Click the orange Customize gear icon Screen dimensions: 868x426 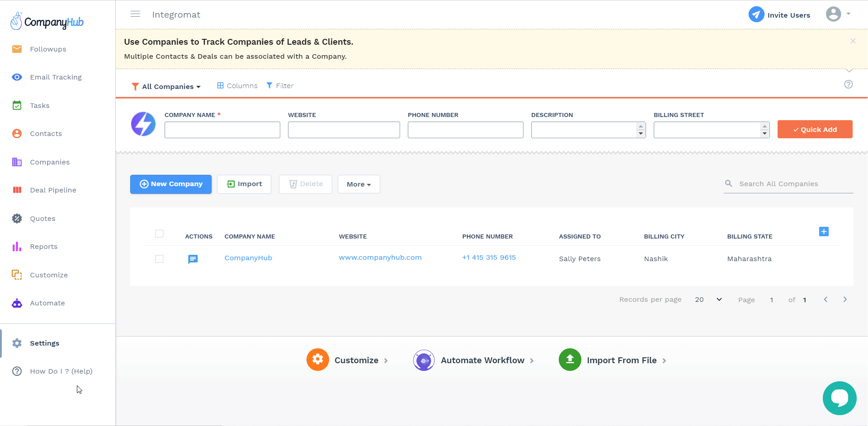318,360
